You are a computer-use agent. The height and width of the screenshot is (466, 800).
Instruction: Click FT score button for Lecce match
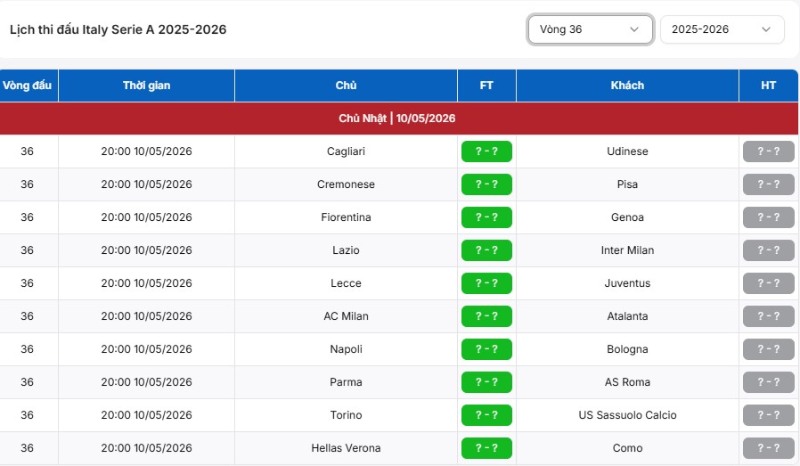coord(487,283)
